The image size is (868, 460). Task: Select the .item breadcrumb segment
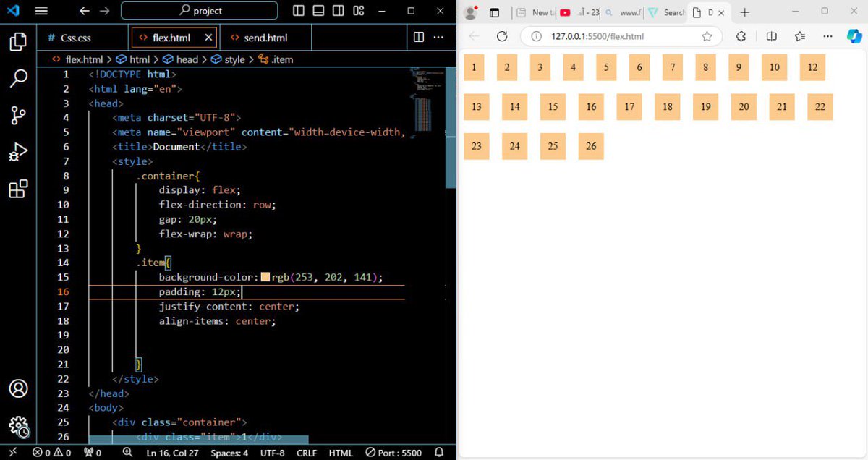(x=276, y=59)
